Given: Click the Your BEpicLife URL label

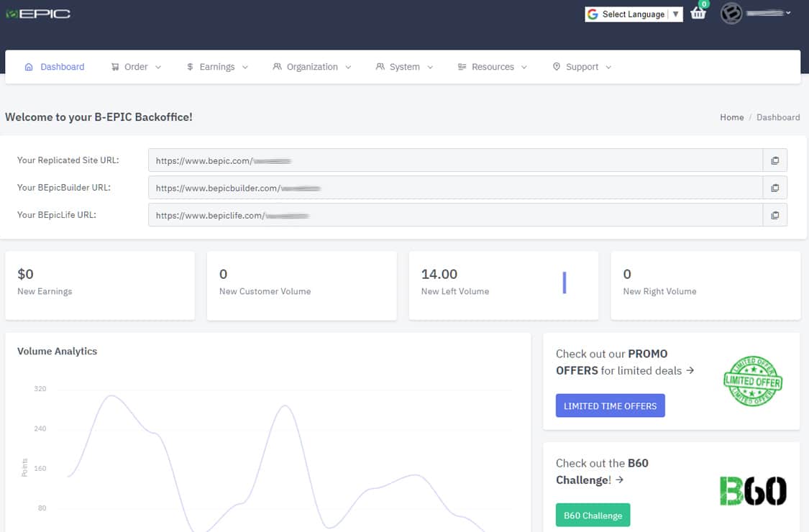Looking at the screenshot, I should pos(57,215).
